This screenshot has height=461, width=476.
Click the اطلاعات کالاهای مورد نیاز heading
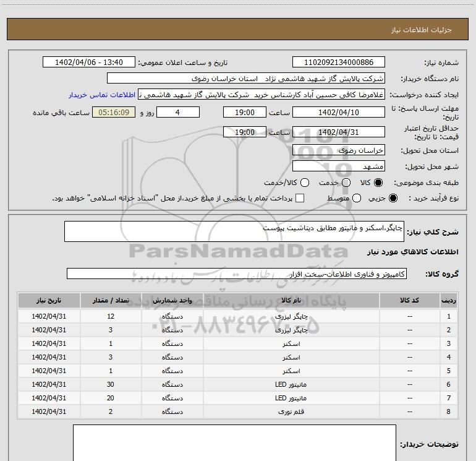coord(412,252)
